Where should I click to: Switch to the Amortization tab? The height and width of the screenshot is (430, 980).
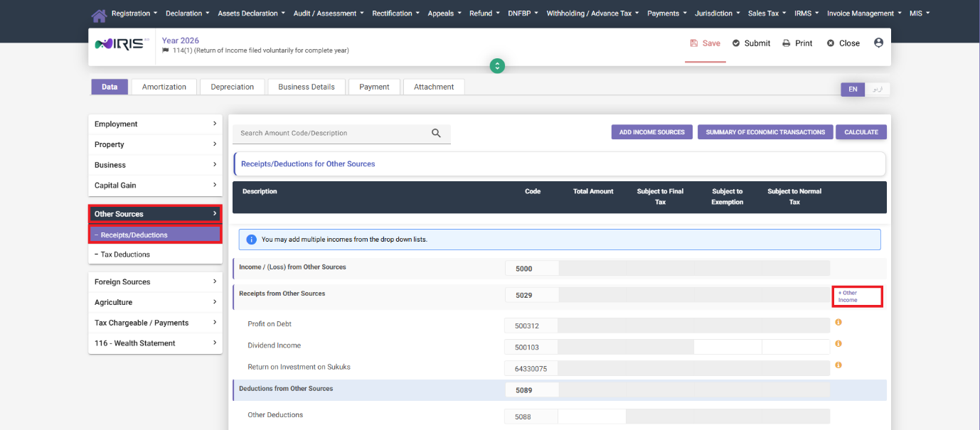click(x=164, y=87)
